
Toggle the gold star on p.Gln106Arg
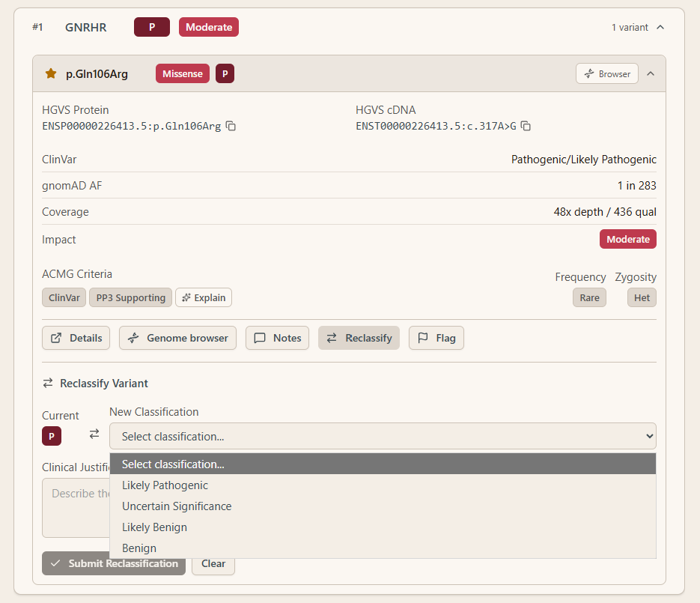(51, 73)
